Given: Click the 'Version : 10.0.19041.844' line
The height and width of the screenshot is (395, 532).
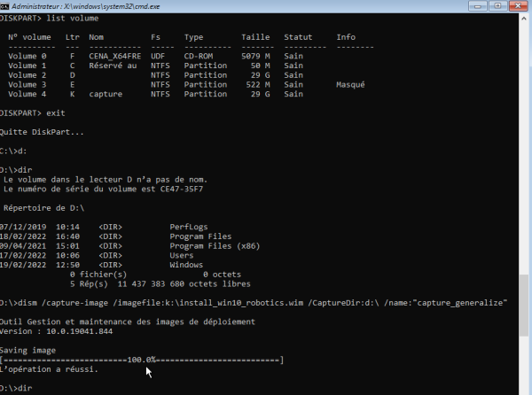Looking at the screenshot, I should 56,331.
